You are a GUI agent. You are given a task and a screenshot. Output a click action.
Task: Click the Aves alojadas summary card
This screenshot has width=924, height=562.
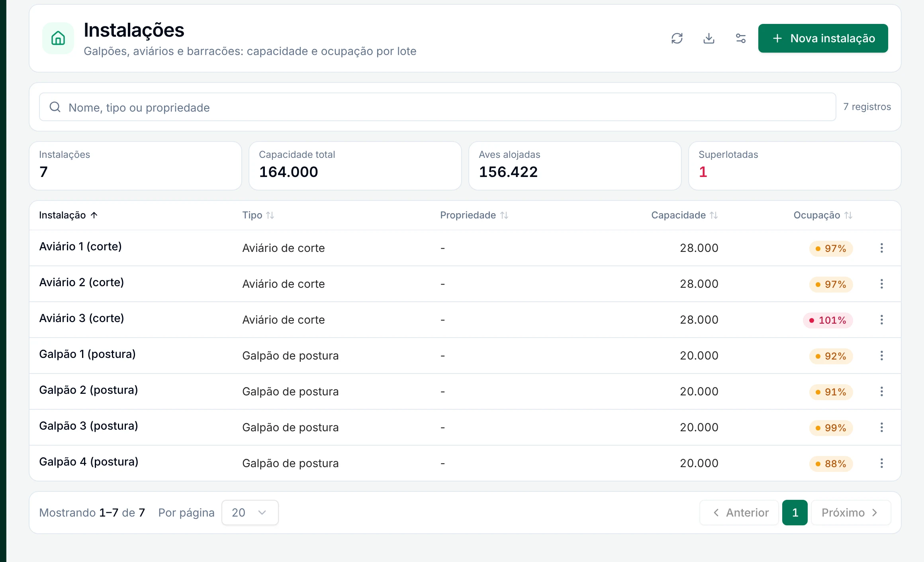tap(575, 166)
